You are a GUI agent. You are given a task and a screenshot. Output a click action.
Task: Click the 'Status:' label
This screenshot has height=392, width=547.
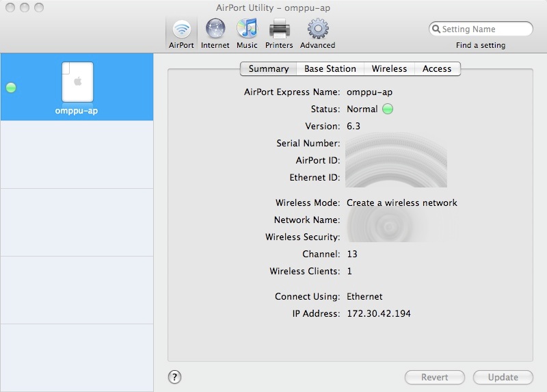click(x=325, y=109)
